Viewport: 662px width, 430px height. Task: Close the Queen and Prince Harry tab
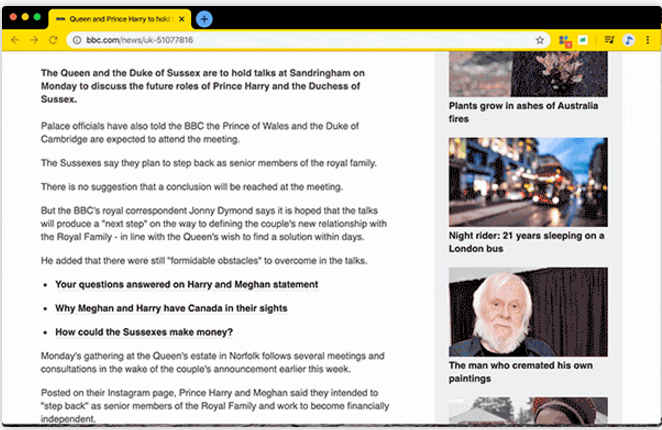click(182, 19)
